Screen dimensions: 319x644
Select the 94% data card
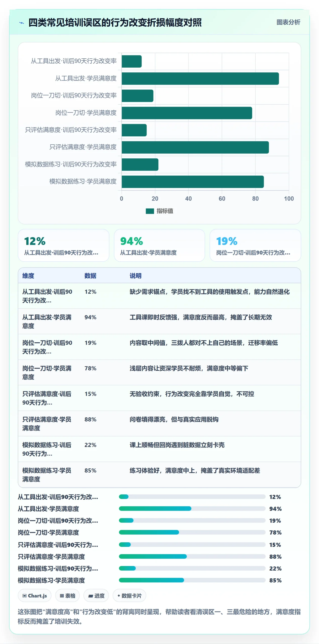pos(159,245)
